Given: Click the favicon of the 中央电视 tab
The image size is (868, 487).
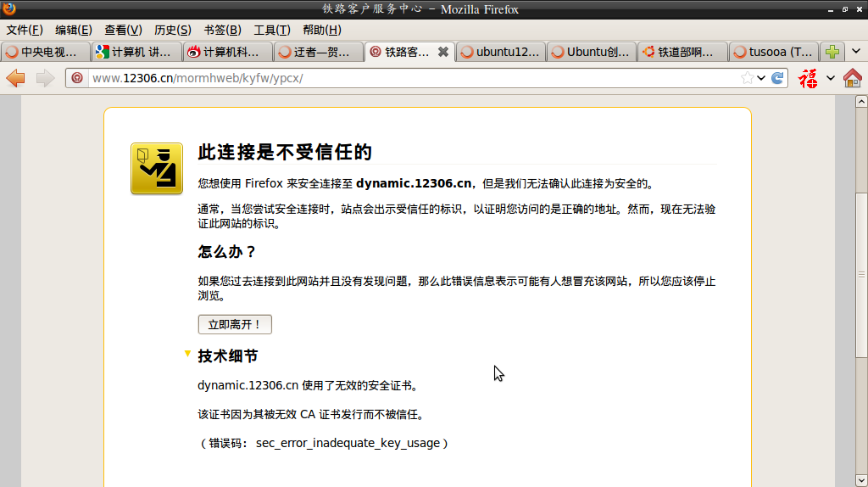Looking at the screenshot, I should pyautogui.click(x=12, y=52).
